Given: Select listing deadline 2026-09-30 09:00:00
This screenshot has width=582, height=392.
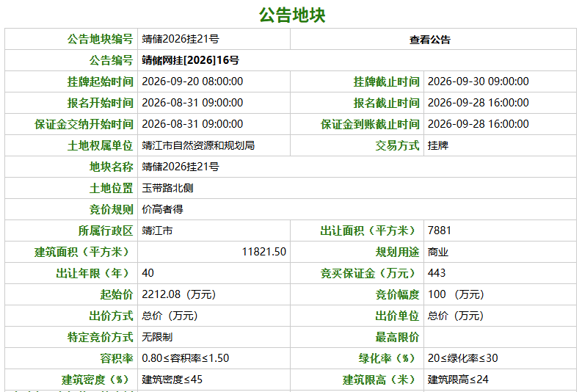Looking at the screenshot, I should click(x=478, y=81).
